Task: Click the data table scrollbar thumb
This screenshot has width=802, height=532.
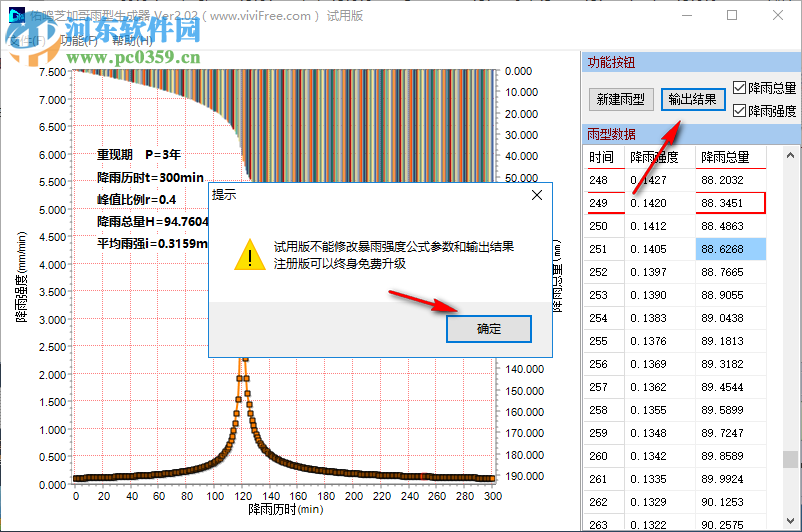Action: coord(790,459)
